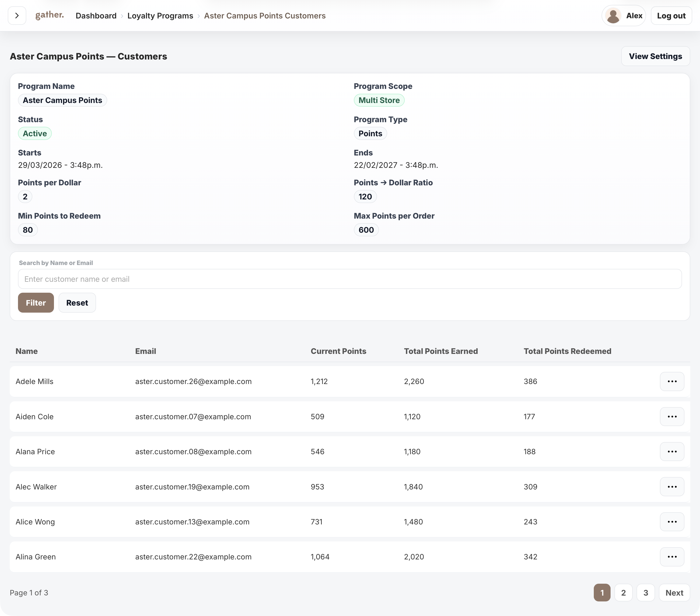Click the Total Points Redeemed column header

[568, 351]
